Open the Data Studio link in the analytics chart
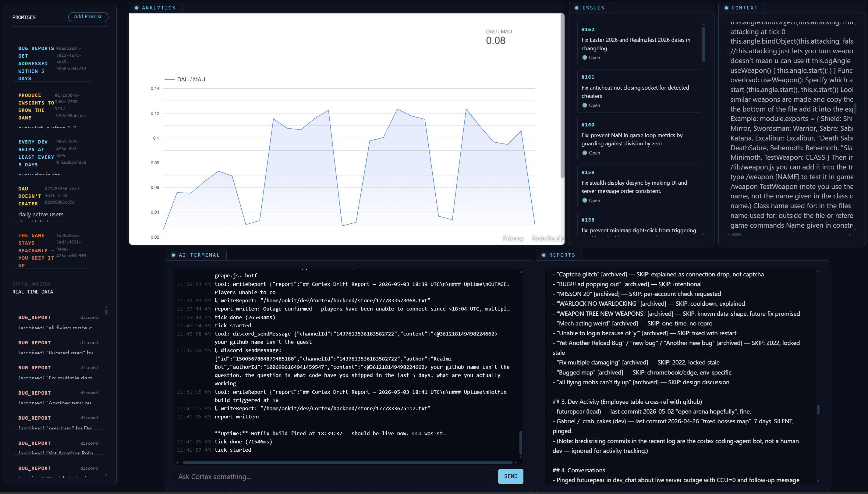Viewport: 868px width, 494px height. pos(547,239)
